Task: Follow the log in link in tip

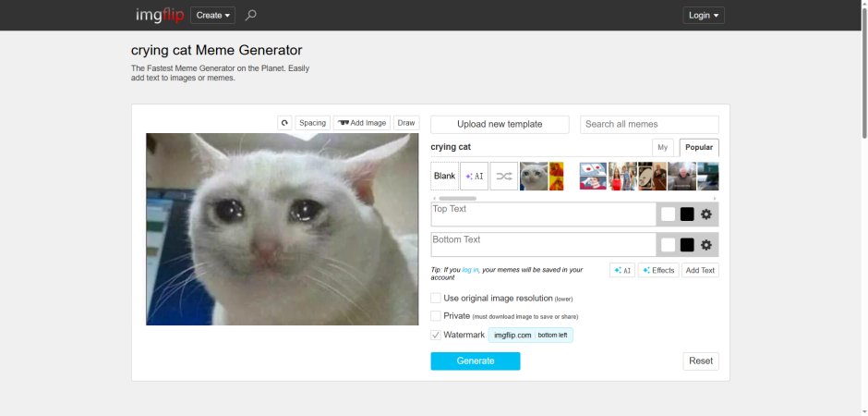Action: 471,270
